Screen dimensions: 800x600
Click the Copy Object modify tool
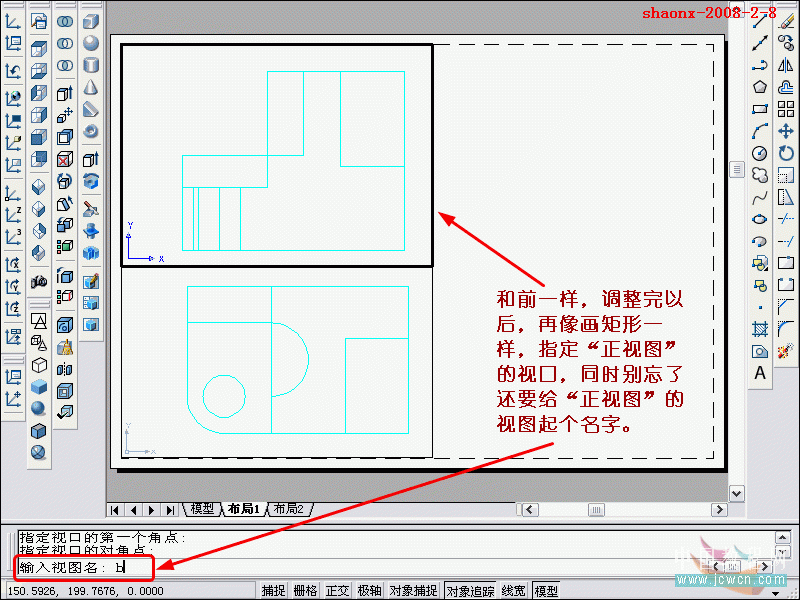click(x=786, y=43)
